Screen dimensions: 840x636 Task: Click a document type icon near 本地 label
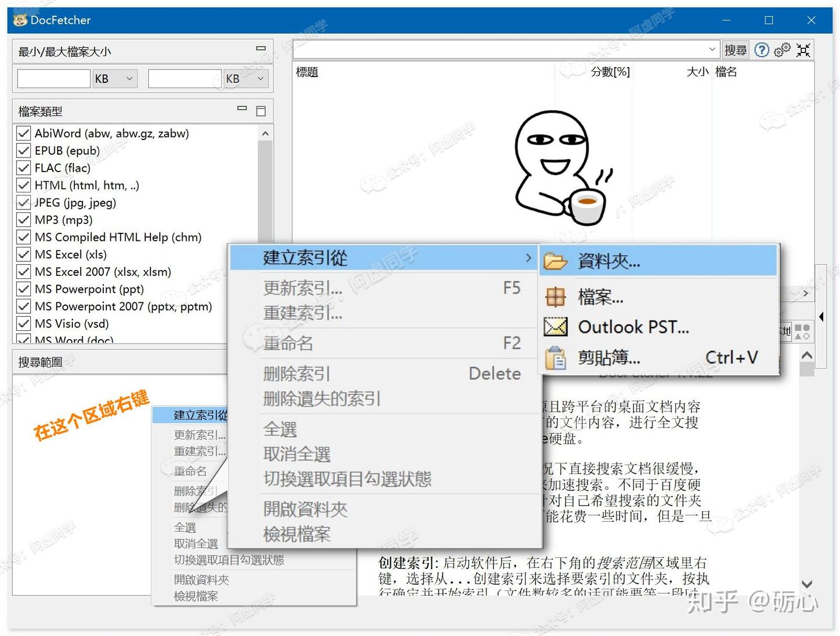point(802,331)
